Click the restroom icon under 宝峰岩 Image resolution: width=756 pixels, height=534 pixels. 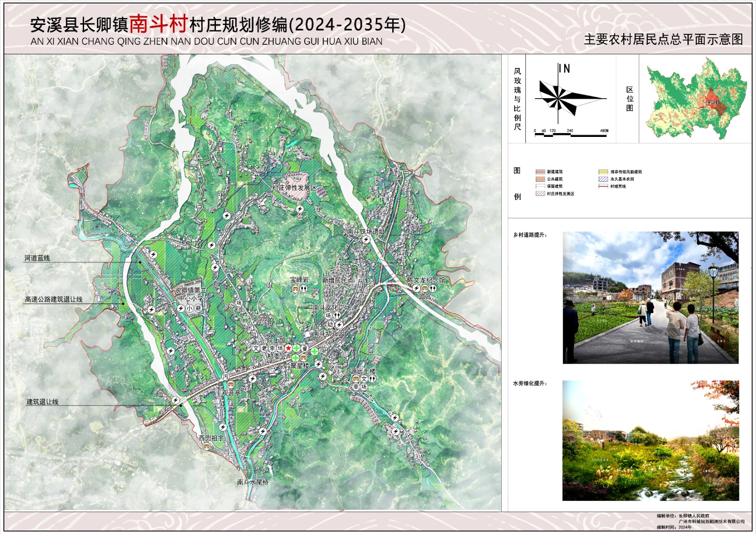pos(304,289)
